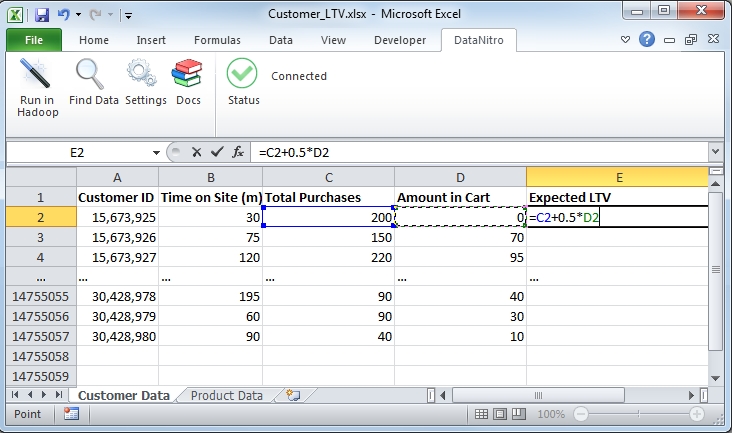Open Customize Quick Access Toolbar dropdown
732x433 pixels.
[128, 16]
